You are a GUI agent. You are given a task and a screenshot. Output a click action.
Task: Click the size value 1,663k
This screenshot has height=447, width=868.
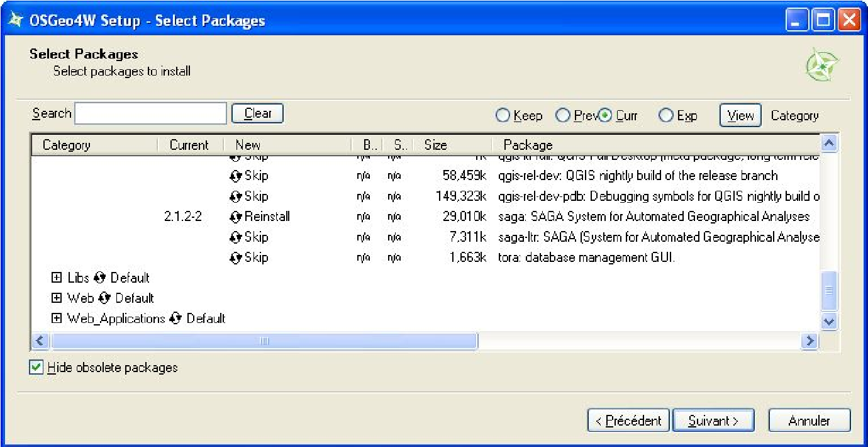click(468, 257)
